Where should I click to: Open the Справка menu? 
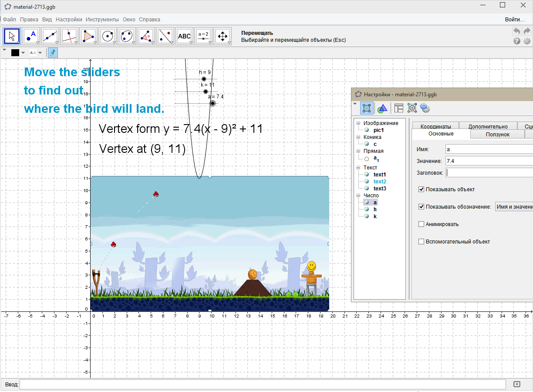pyautogui.click(x=149, y=19)
